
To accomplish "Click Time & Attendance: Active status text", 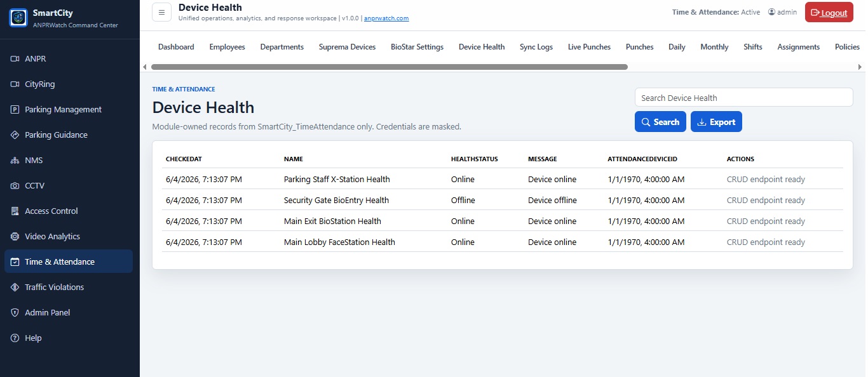I will point(716,12).
